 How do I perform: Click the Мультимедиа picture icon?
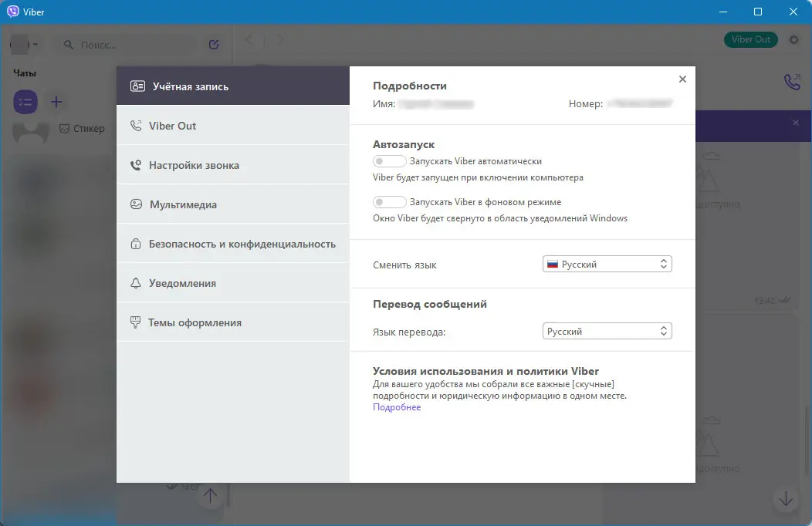pos(136,204)
